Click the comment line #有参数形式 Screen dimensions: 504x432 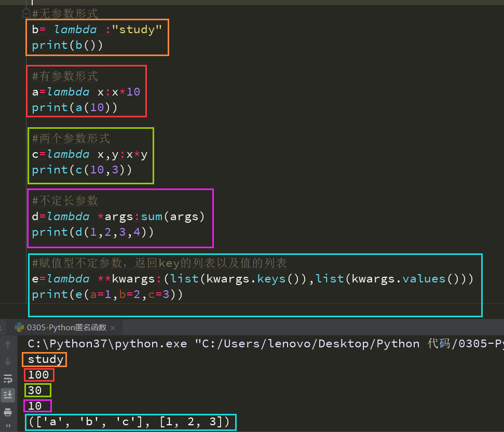[x=65, y=76]
